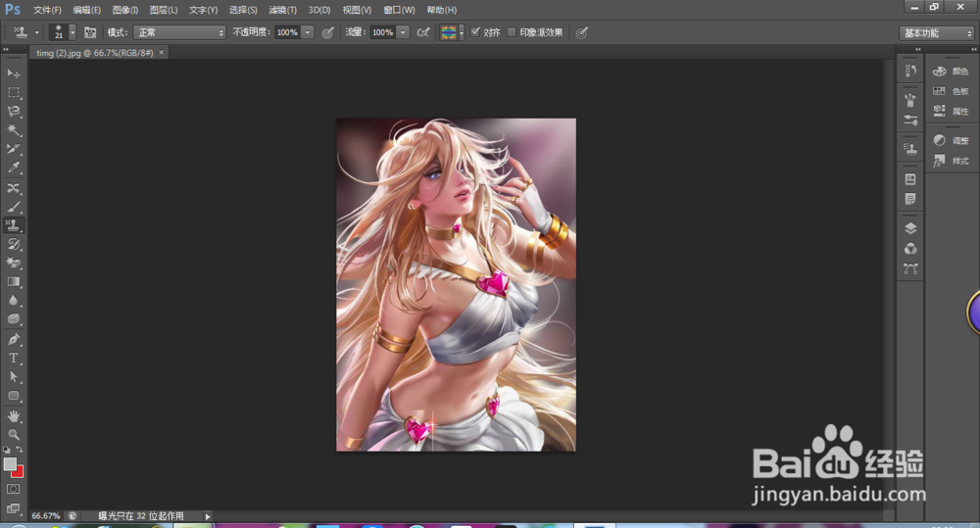This screenshot has height=528, width=980.
Task: Select the Crop tool
Action: point(13,149)
